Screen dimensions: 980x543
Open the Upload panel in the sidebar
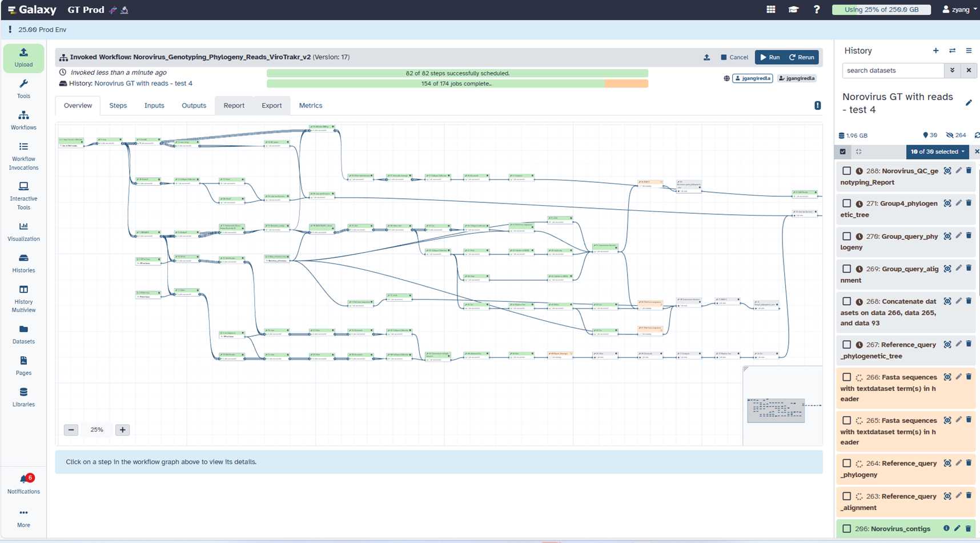click(23, 58)
